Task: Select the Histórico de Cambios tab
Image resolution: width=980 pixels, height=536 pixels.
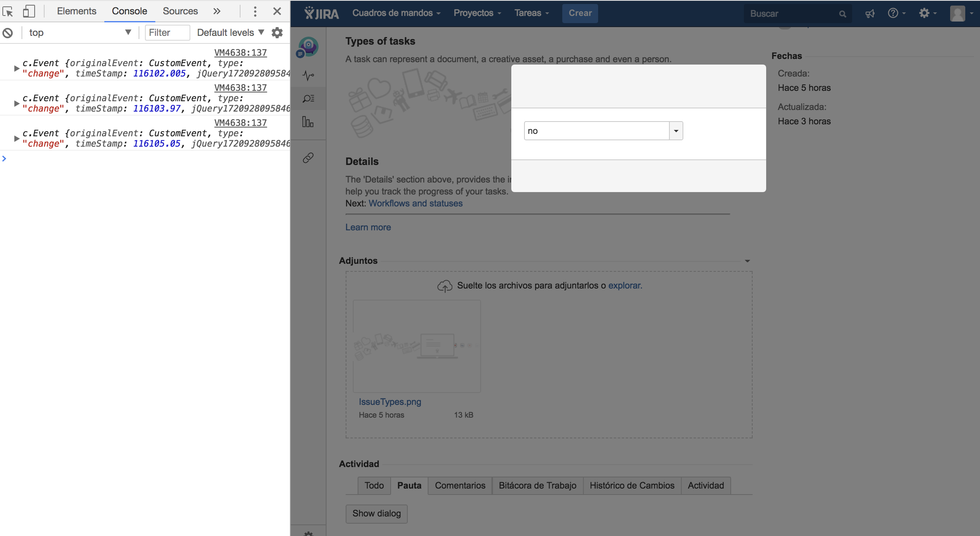Action: (632, 485)
